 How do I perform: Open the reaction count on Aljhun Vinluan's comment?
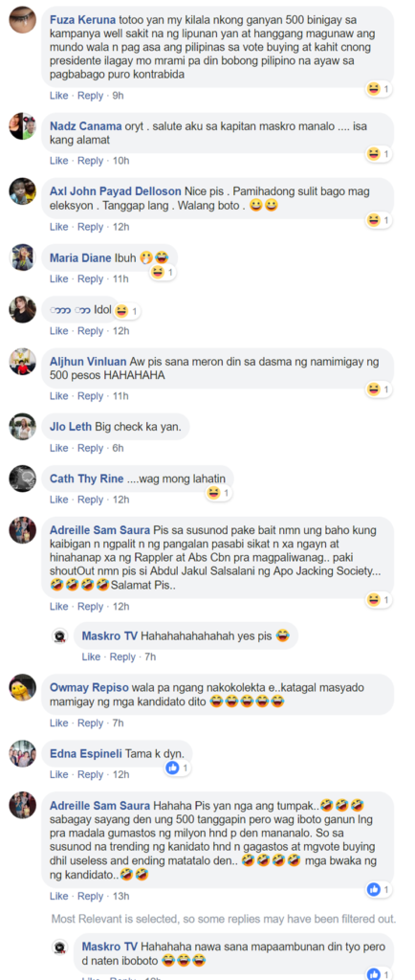(379, 390)
